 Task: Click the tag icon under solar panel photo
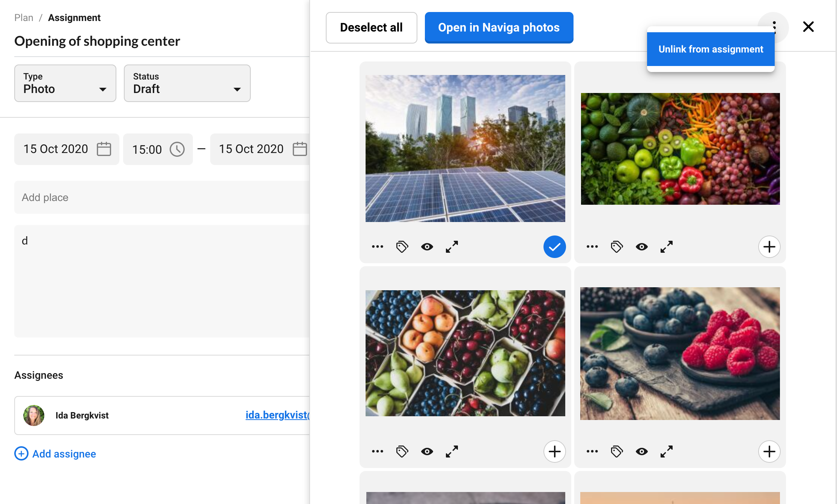click(402, 247)
